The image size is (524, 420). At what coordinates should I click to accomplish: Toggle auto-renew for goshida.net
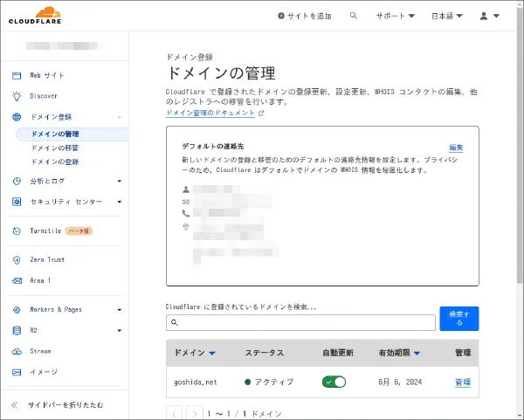click(334, 382)
